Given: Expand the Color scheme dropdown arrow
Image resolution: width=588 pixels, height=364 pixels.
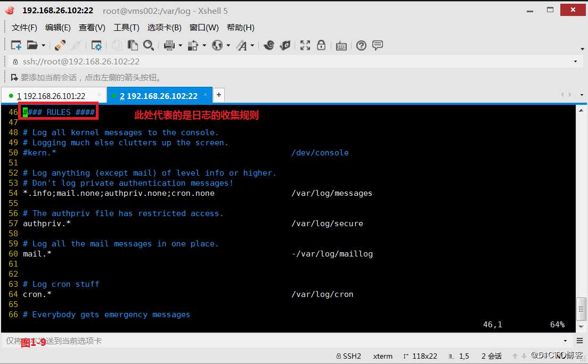Looking at the screenshot, I should pos(205,46).
